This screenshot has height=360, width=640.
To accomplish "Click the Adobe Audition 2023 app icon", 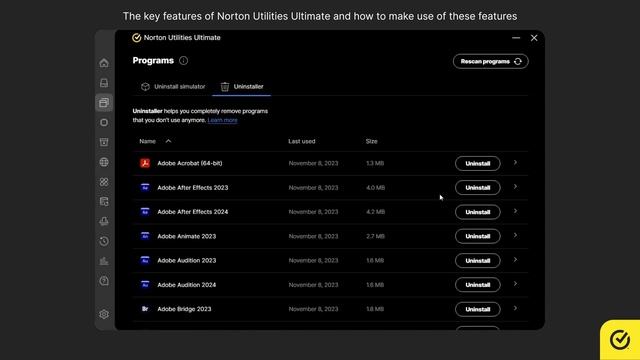I will 145,260.
